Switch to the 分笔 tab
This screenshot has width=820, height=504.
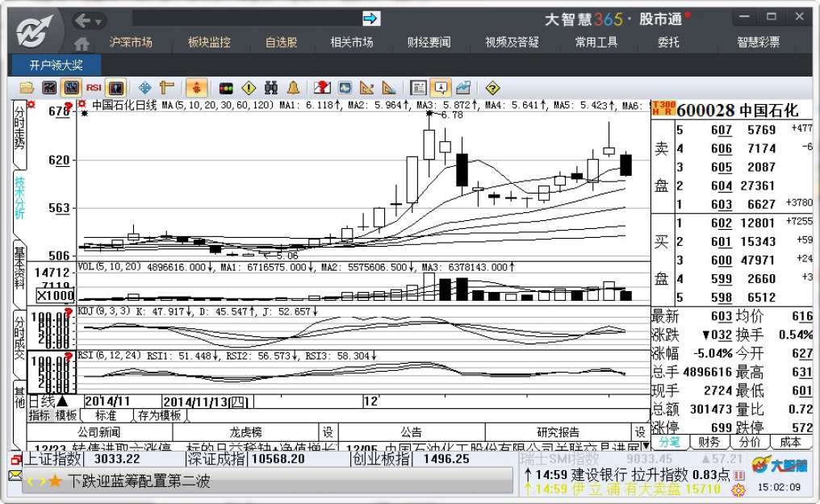(x=670, y=442)
